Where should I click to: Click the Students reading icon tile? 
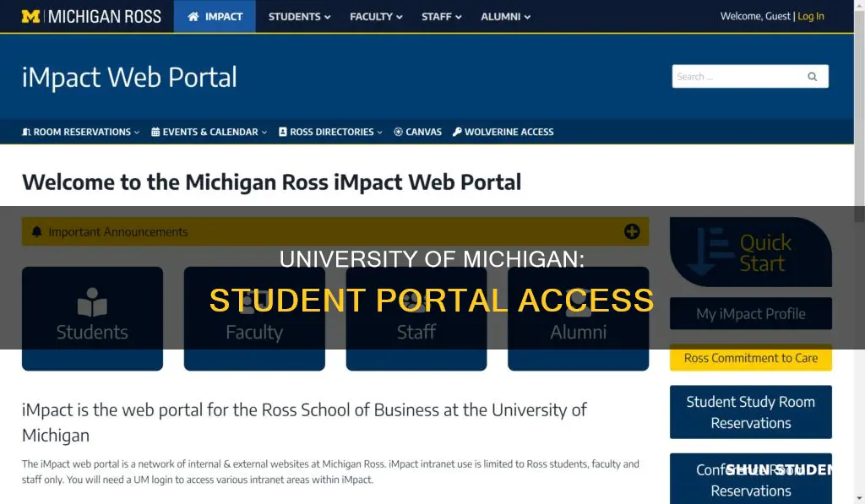pos(92,319)
